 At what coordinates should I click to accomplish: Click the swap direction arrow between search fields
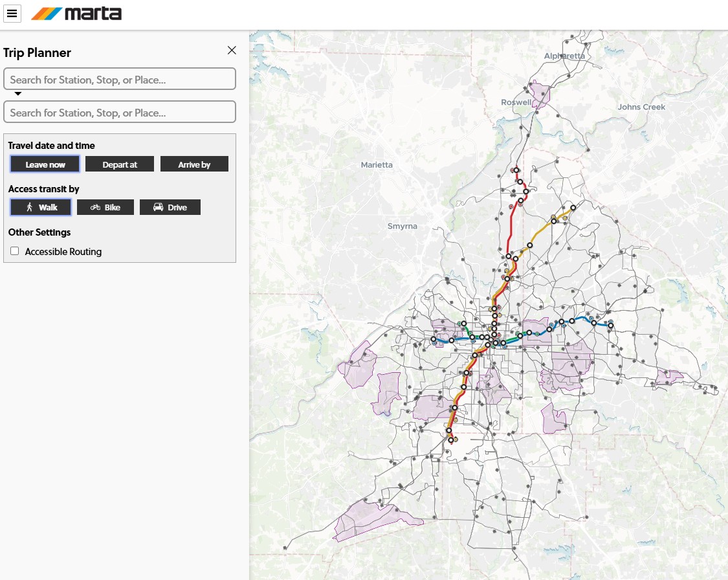tap(18, 94)
